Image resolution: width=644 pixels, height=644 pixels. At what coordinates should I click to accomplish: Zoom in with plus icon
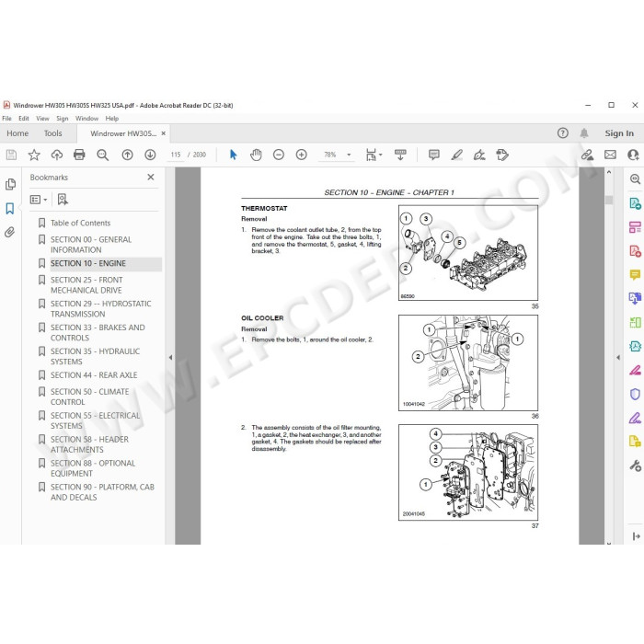302,155
